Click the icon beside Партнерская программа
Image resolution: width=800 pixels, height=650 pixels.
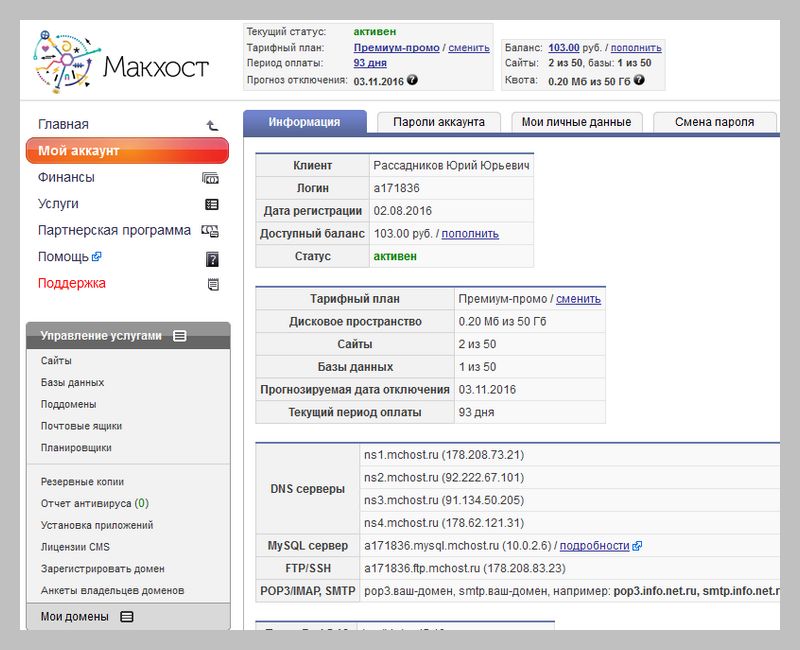pyautogui.click(x=210, y=231)
